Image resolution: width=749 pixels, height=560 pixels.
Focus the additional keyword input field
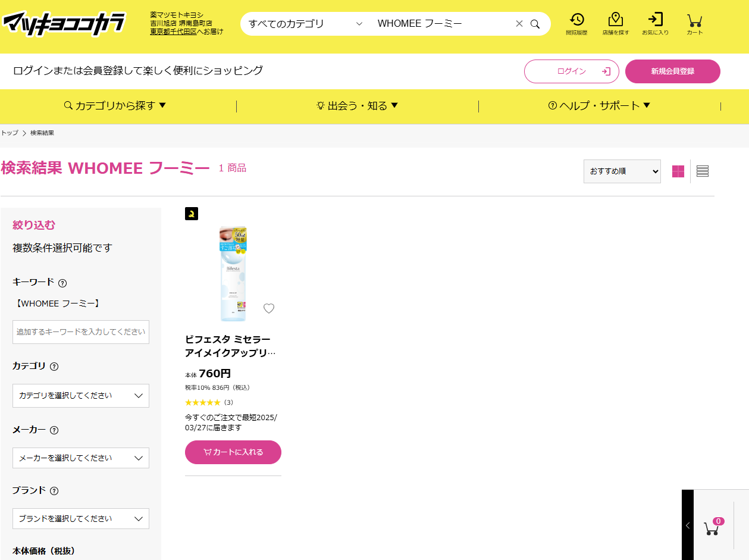point(81,332)
